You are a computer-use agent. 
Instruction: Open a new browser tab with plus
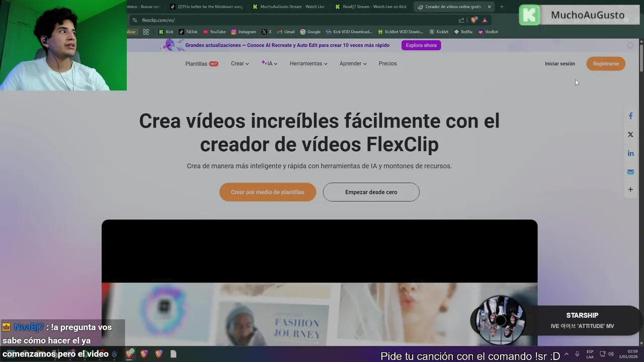[x=502, y=7]
